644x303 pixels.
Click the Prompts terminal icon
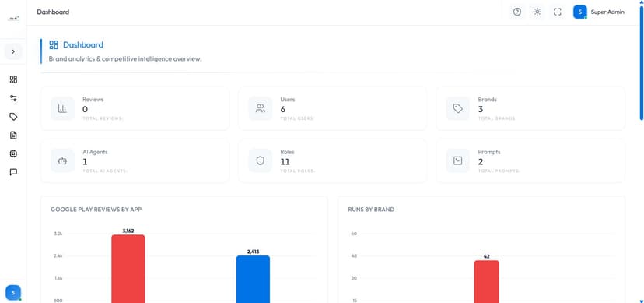(458, 160)
